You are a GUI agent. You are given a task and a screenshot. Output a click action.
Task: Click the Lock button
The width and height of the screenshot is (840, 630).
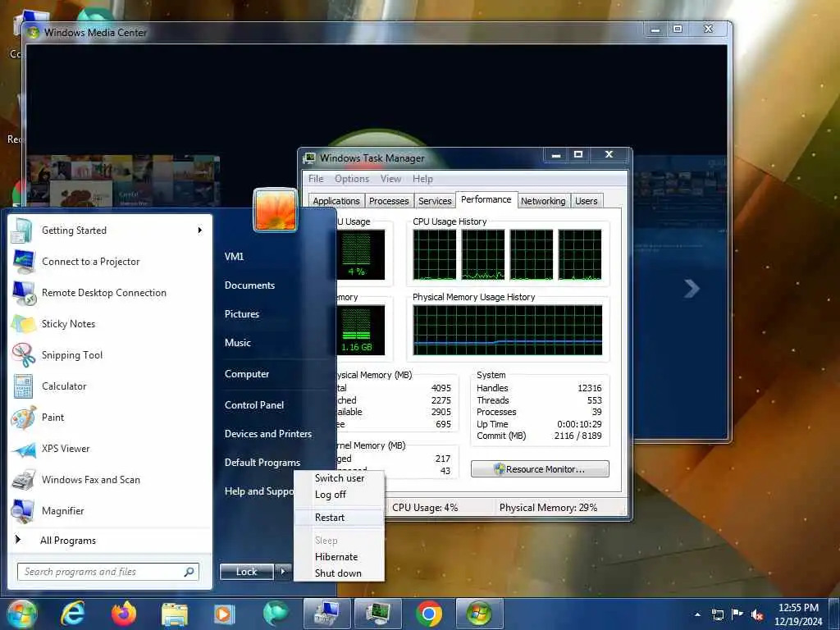point(247,572)
